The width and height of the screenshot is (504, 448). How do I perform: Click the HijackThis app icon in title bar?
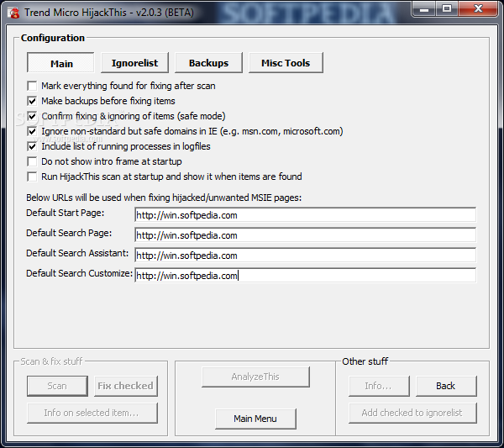(x=13, y=13)
